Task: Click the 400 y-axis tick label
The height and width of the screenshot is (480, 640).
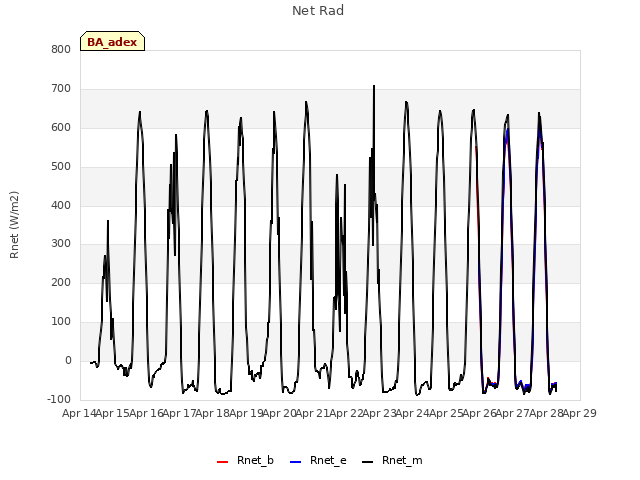Action: pyautogui.click(x=61, y=205)
